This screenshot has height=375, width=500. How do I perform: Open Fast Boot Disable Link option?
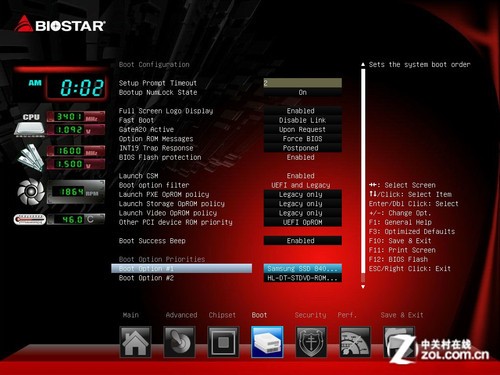tap(303, 120)
